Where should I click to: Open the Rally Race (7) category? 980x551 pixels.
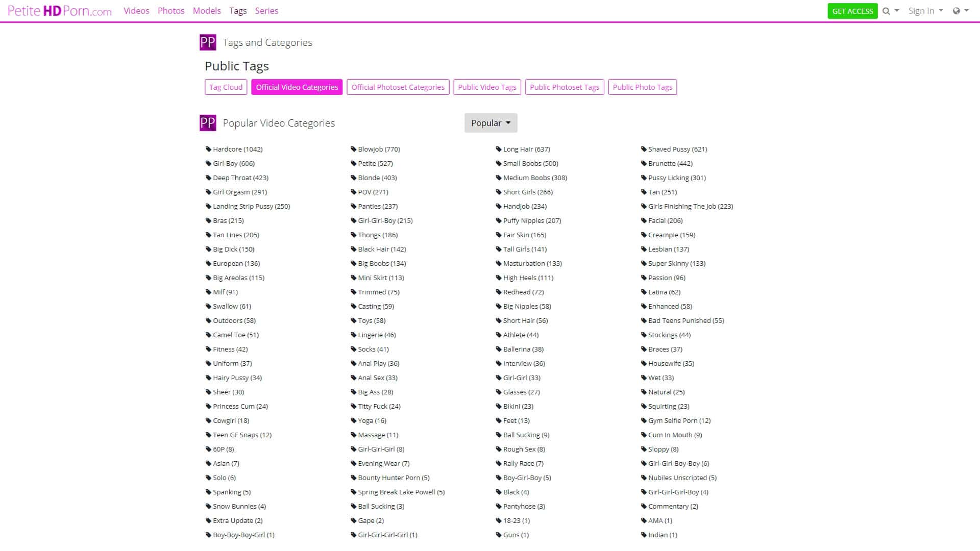pos(523,464)
